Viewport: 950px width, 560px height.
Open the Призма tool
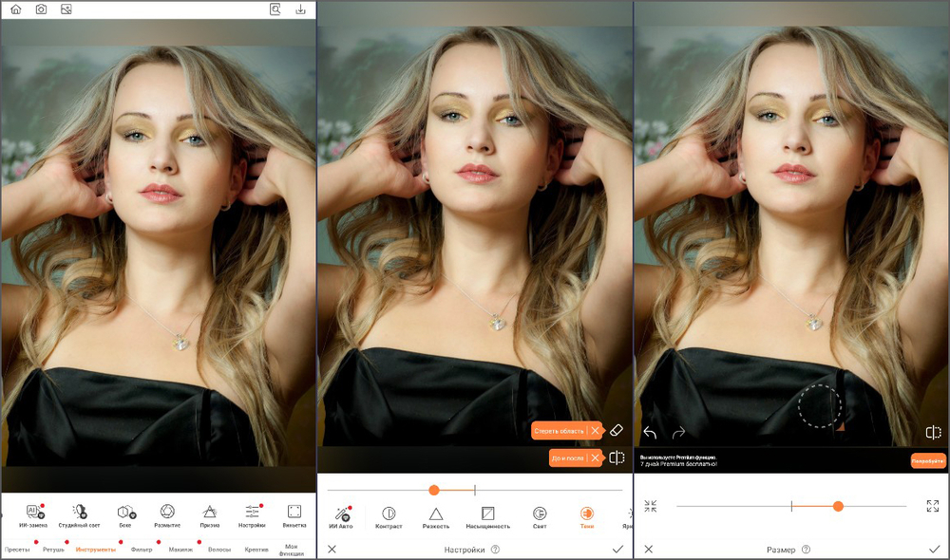coord(210,512)
